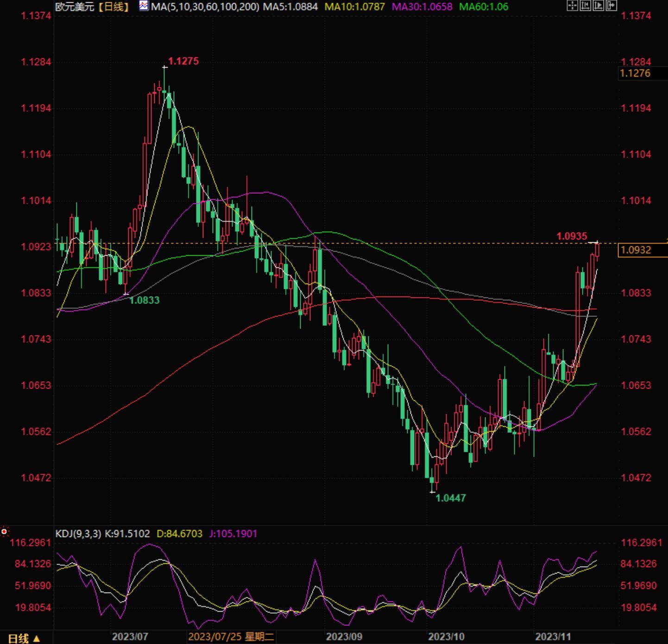Click the 1.0833 swing low label
This screenshot has width=668, height=644.
coord(144,300)
